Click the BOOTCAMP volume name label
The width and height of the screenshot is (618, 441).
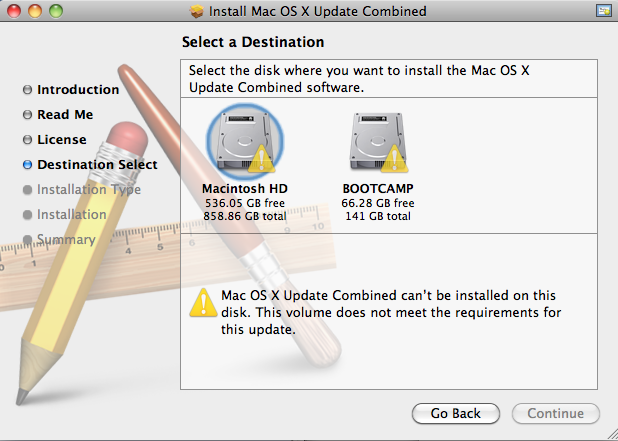(x=377, y=188)
